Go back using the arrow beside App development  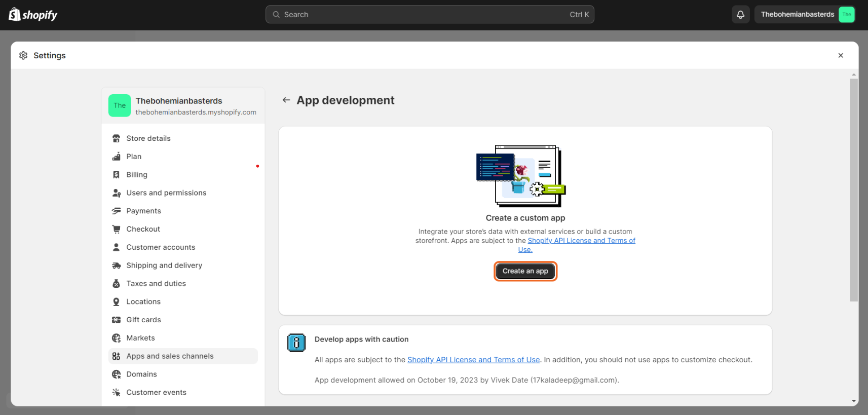pos(286,100)
